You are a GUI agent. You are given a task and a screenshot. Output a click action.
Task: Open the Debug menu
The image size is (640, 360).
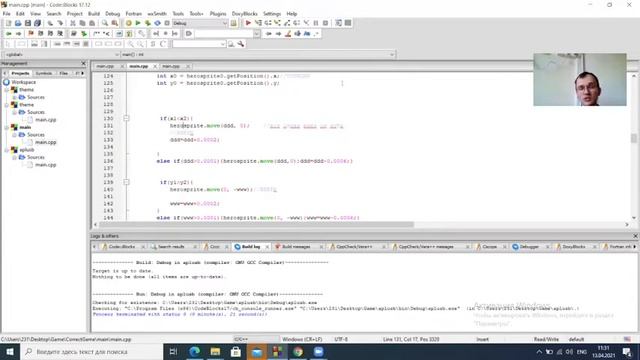tap(113, 13)
